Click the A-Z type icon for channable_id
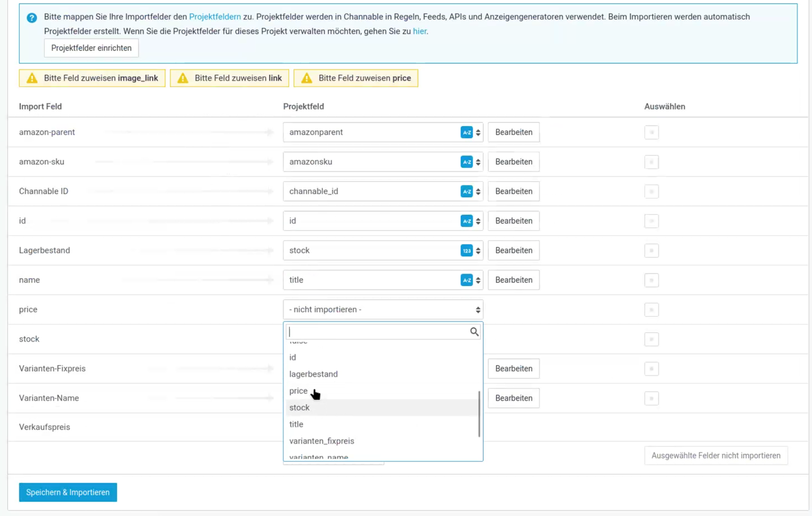812x516 pixels. [466, 192]
